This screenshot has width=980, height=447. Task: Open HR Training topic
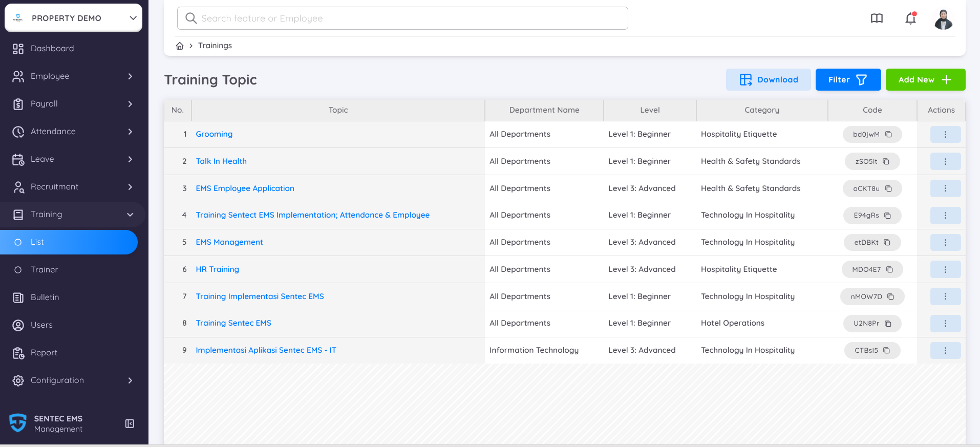(217, 269)
